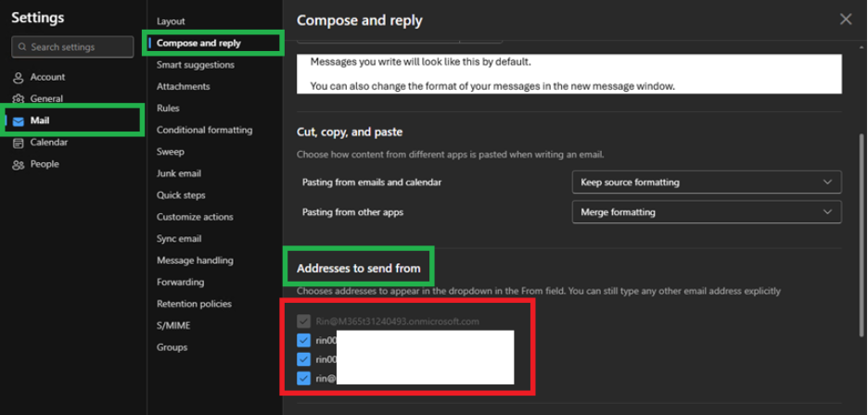
Task: Click the settings pane vertical scrollbar
Action: click(x=861, y=234)
